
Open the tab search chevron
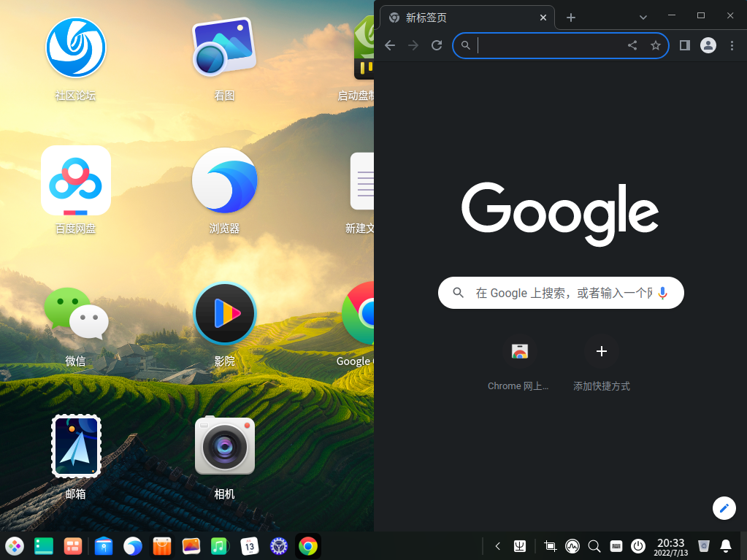[643, 17]
